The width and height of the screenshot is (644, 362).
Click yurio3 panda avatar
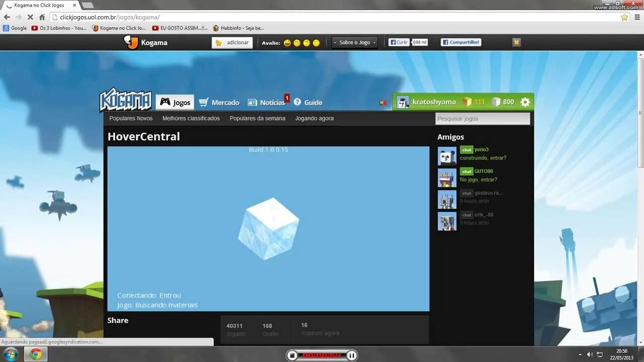coord(447,156)
